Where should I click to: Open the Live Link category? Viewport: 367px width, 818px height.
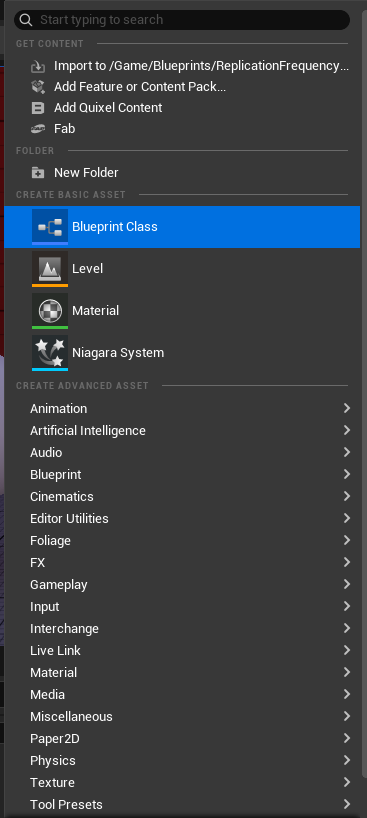(x=182, y=651)
